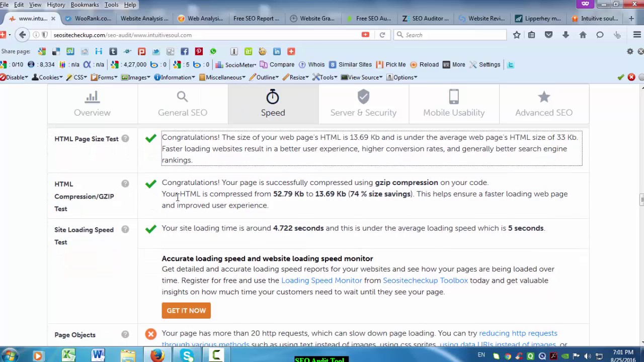Click help icon for HTML Compression/GZIP Test
Viewport: 644px width, 362px height.
(x=125, y=184)
